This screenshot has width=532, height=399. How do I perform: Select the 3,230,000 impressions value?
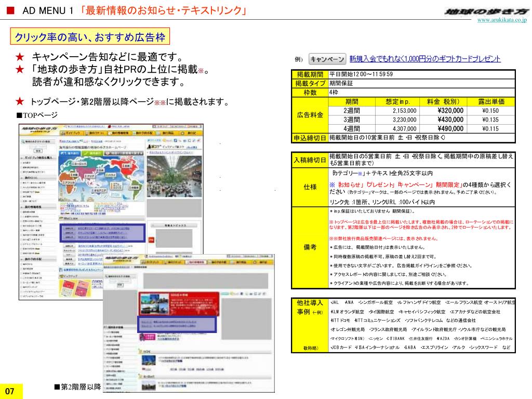[x=404, y=120]
